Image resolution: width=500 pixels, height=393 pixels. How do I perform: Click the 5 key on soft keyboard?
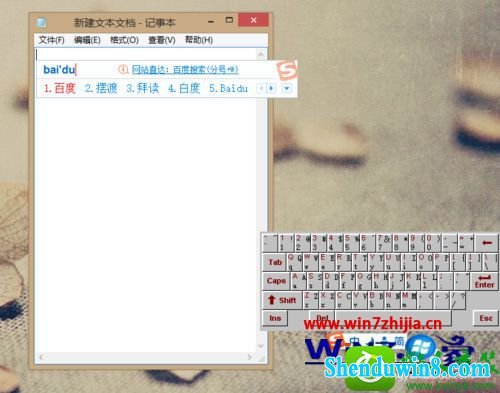tap(351, 243)
